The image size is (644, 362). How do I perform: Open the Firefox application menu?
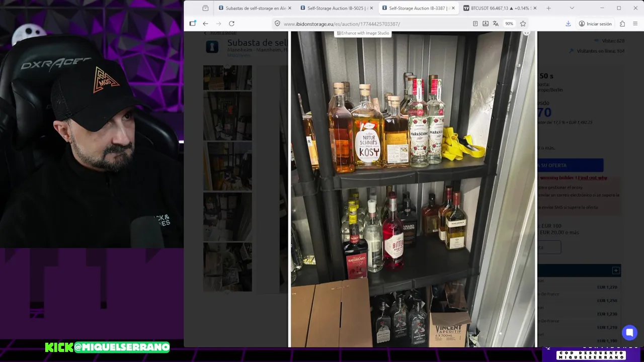(x=635, y=24)
